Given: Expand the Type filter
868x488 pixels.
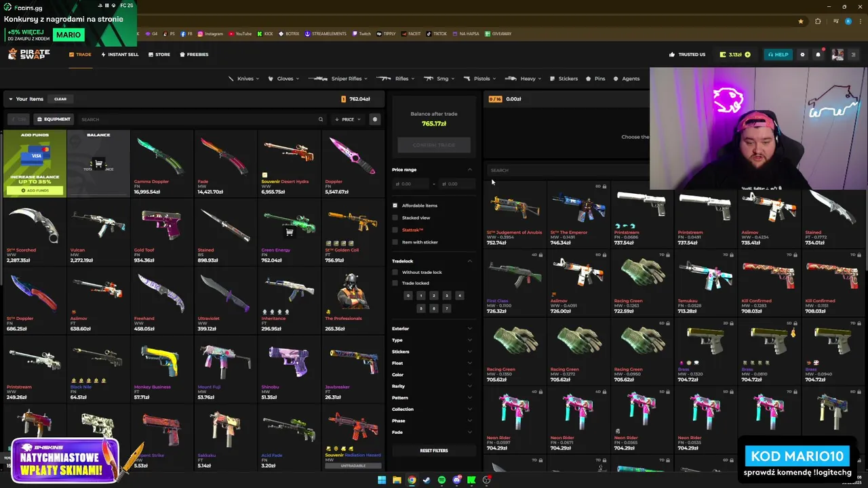Looking at the screenshot, I should [433, 340].
